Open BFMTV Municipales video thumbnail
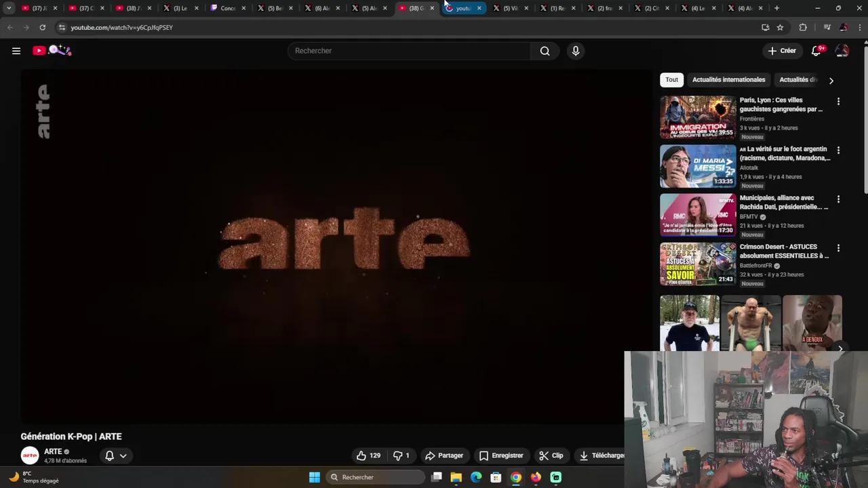 point(698,215)
